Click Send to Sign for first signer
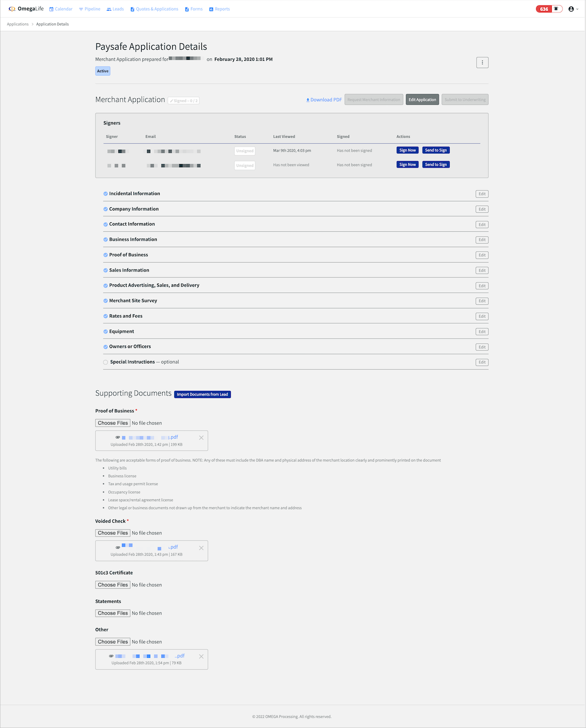 tap(436, 150)
